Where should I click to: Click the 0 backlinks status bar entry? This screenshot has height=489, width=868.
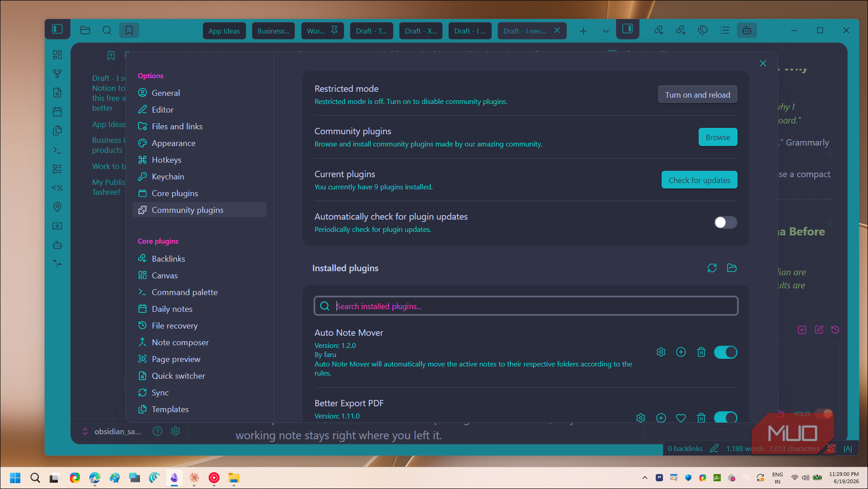pyautogui.click(x=685, y=448)
